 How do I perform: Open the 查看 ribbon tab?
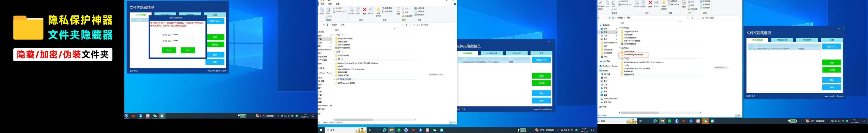pyautogui.click(x=338, y=4)
